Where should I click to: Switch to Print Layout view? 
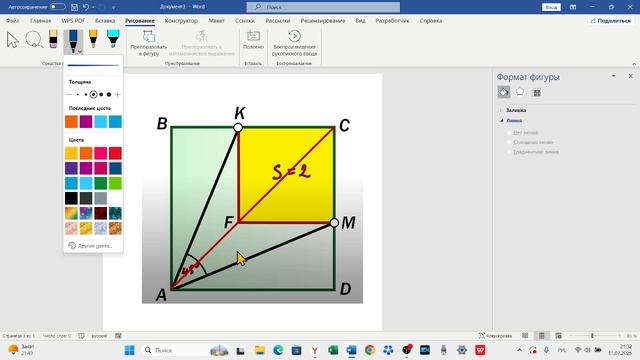542,336
